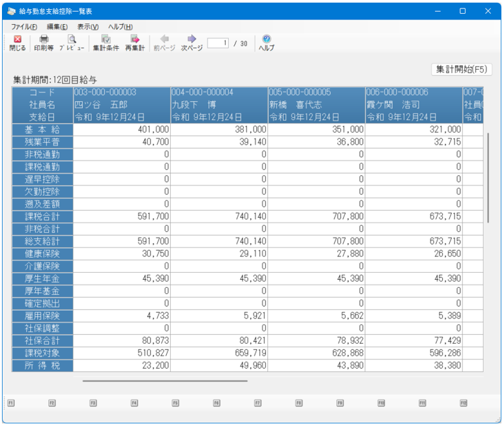This screenshot has height=426, width=504.
Task: Click the horizontal scrollbar under the table
Action: tap(165, 381)
